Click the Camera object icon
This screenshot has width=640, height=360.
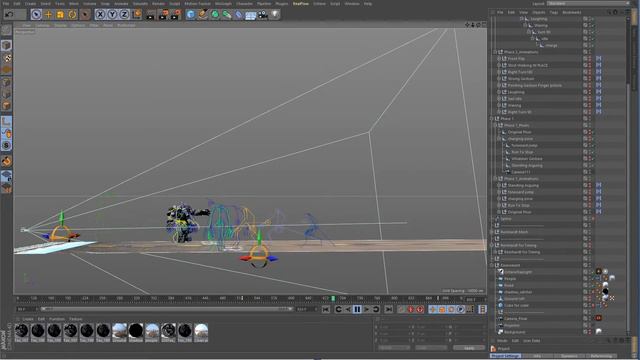[263, 15]
